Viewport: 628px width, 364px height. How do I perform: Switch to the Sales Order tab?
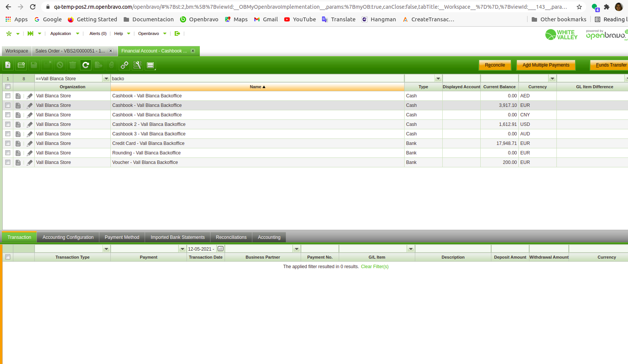pyautogui.click(x=70, y=51)
